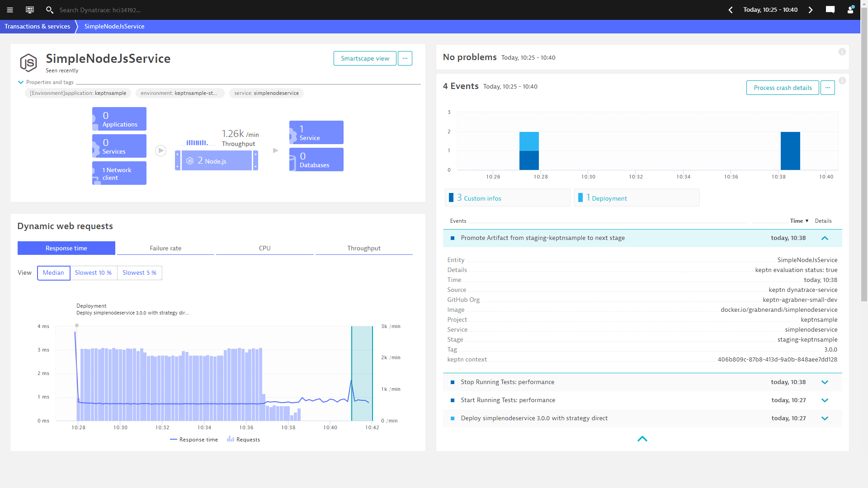Screen dimensions: 868x488
Task: Switch to Response time tab
Action: 66,248
